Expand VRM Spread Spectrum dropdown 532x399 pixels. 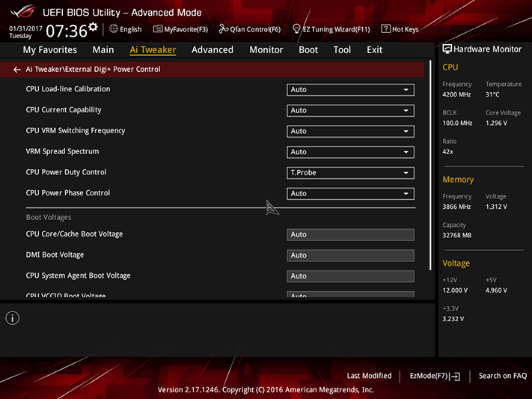(350, 152)
